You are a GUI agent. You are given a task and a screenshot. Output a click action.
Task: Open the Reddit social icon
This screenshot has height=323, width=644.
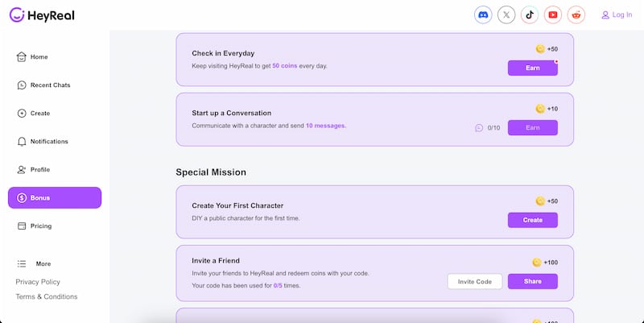coord(576,14)
